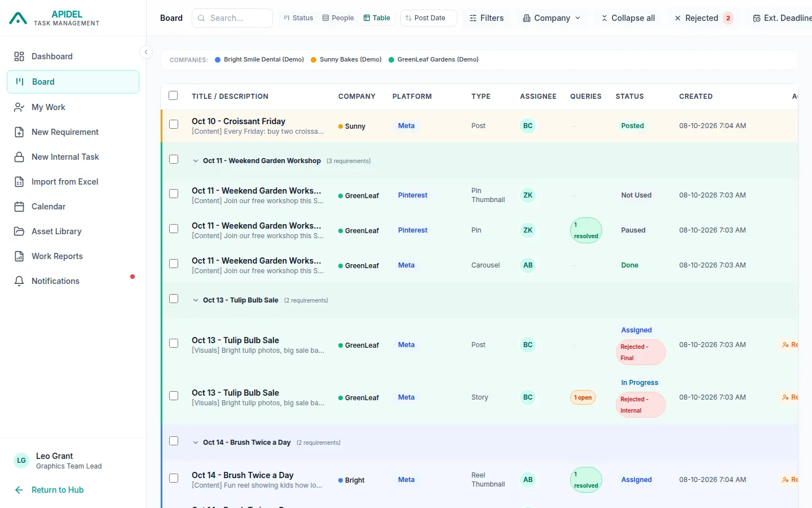Screen dimensions: 812x508
Task: Collapse the Oct 14 Brush Twice a Day group
Action: pos(196,443)
